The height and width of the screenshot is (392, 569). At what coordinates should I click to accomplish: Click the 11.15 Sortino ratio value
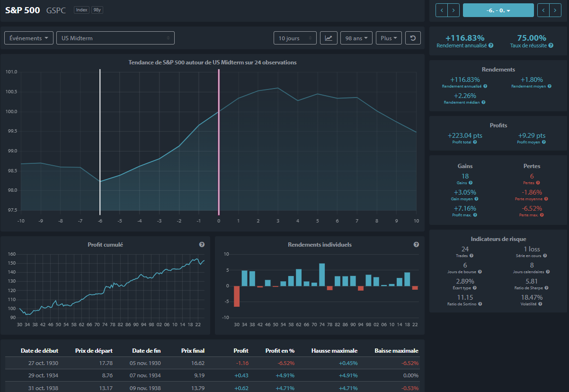465,297
